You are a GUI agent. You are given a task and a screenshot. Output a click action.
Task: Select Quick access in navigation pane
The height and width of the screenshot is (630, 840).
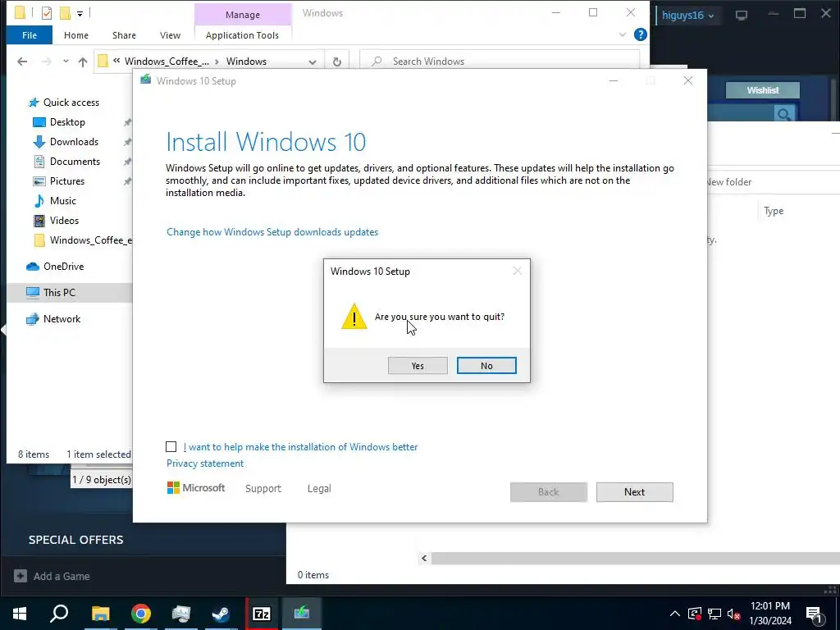[x=71, y=103]
